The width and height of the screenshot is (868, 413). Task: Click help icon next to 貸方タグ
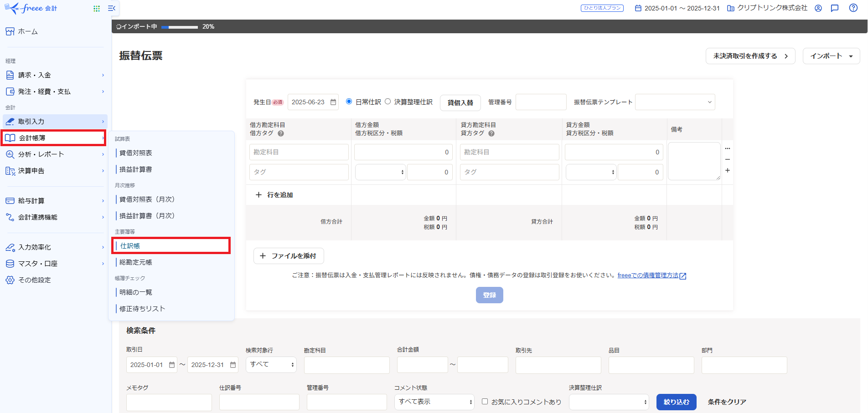click(491, 133)
